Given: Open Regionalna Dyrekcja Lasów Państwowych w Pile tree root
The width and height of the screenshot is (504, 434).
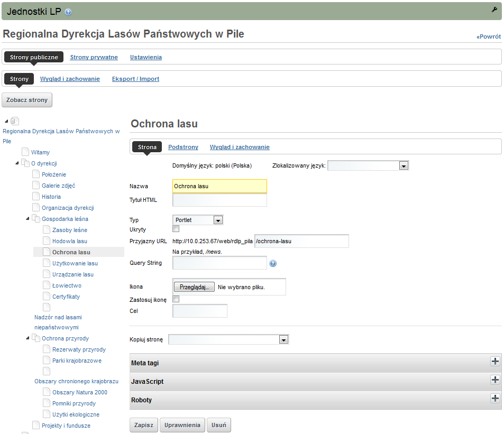Looking at the screenshot, I should point(61,136).
